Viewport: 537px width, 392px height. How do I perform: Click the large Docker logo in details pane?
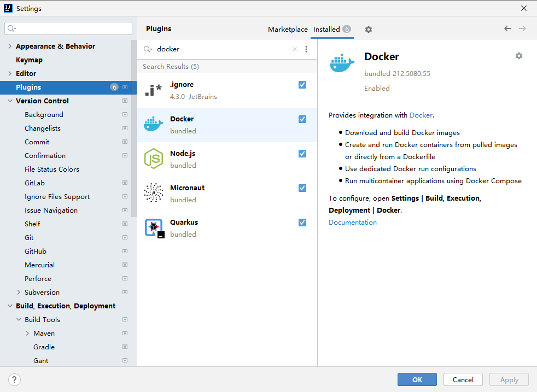342,63
